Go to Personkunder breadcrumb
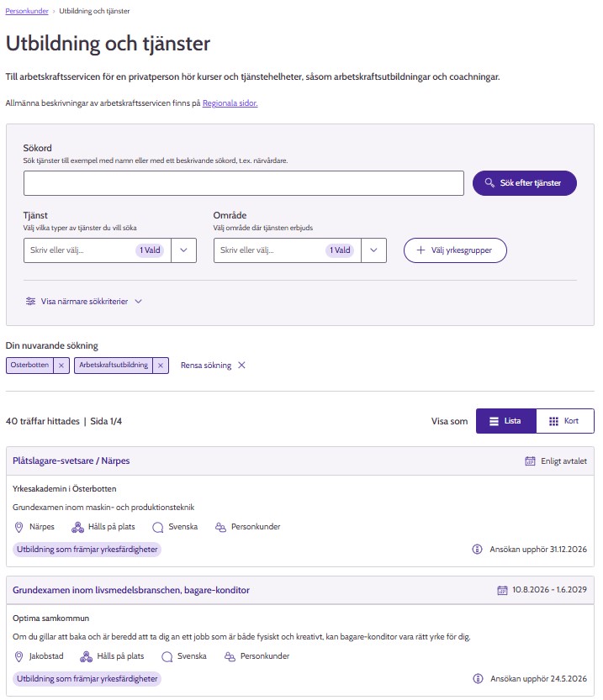The height and width of the screenshot is (700, 603). [x=26, y=12]
